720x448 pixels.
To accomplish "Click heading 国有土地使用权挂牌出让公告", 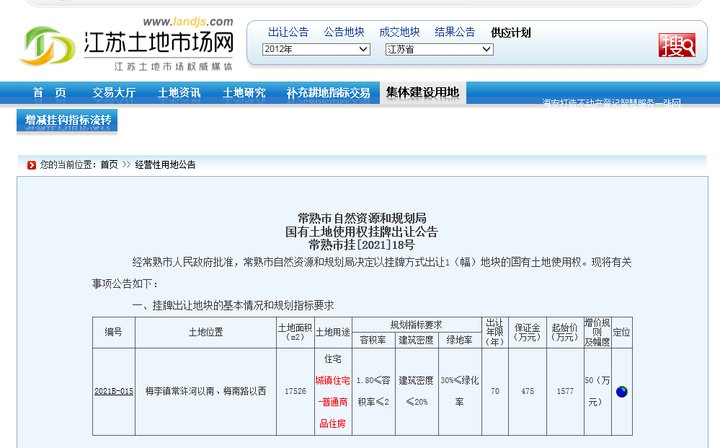I will click(x=361, y=231).
